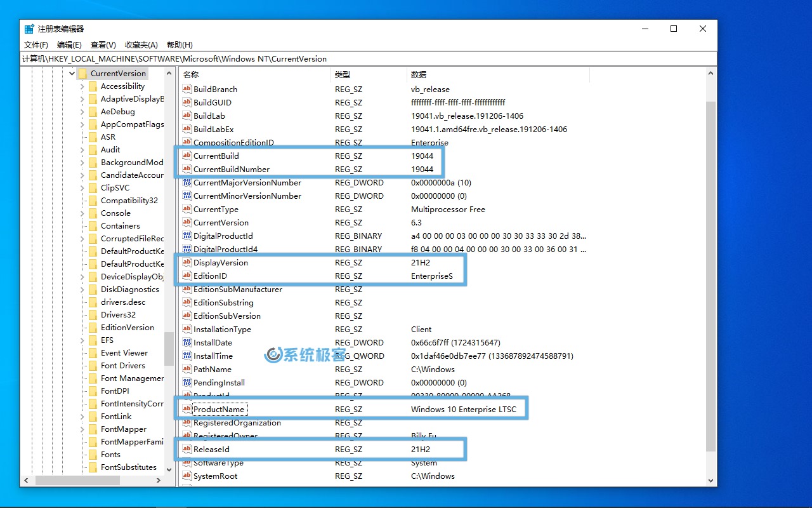812x508 pixels.
Task: Click the tree pane scroll-right arrow
Action: (158, 481)
